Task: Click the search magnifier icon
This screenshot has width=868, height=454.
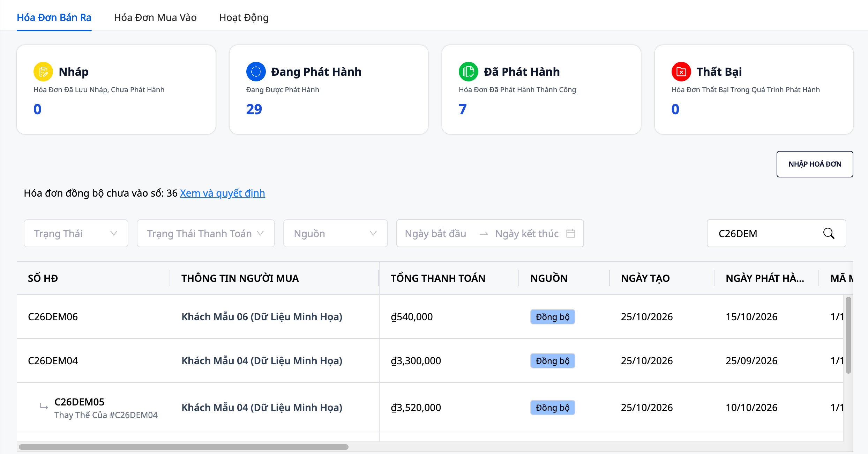Action: [x=829, y=233]
